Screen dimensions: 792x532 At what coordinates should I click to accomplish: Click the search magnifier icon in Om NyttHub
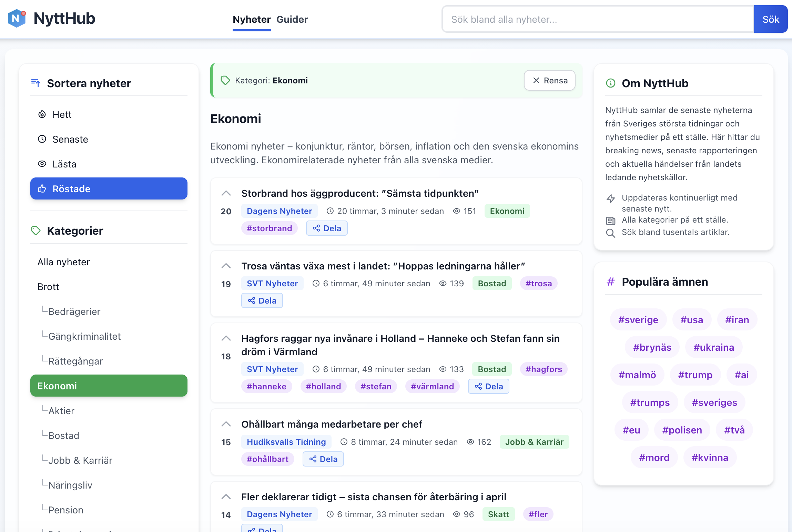pyautogui.click(x=610, y=233)
